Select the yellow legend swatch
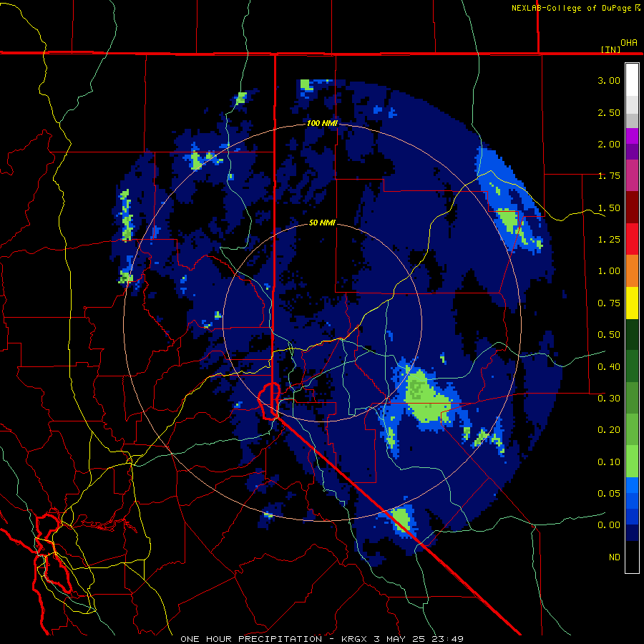The image size is (644, 644). 632,303
